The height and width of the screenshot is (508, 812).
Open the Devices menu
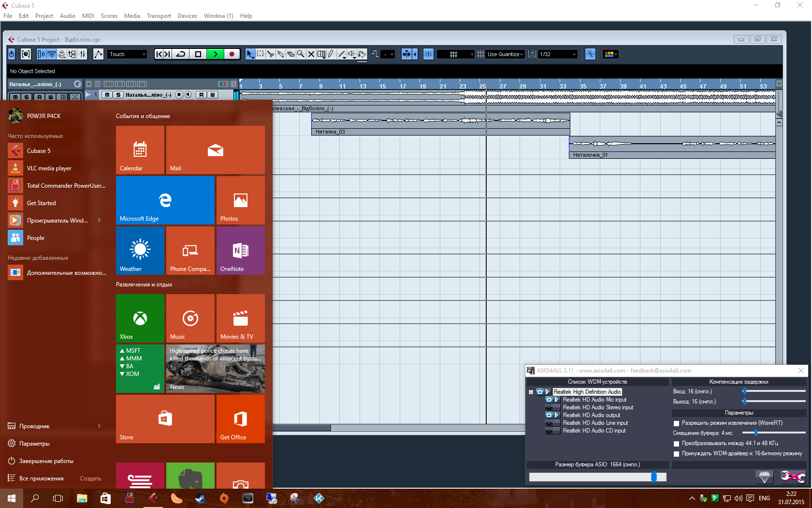[x=188, y=16]
